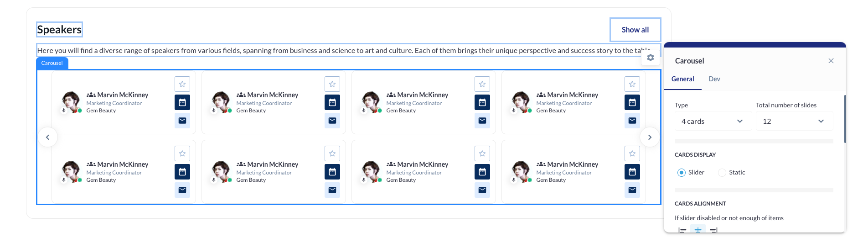Open calendar on first top-row speaker card
The image size is (868, 243).
(x=182, y=102)
